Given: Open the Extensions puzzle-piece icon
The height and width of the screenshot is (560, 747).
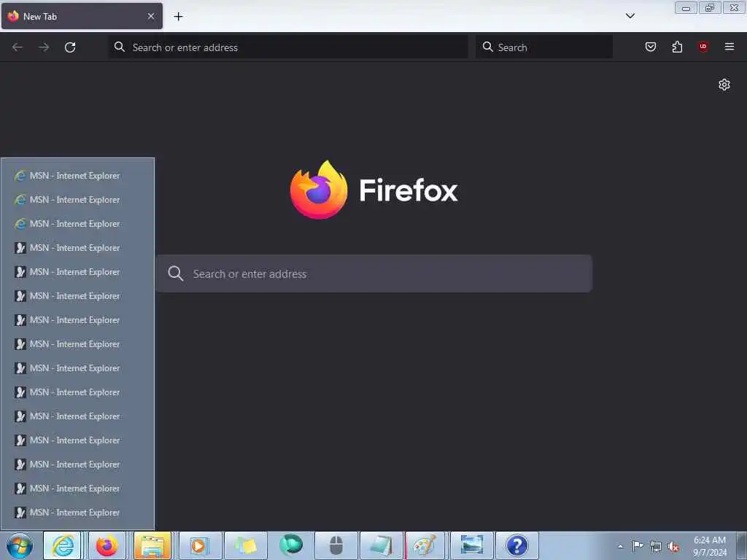Looking at the screenshot, I should pyautogui.click(x=677, y=47).
